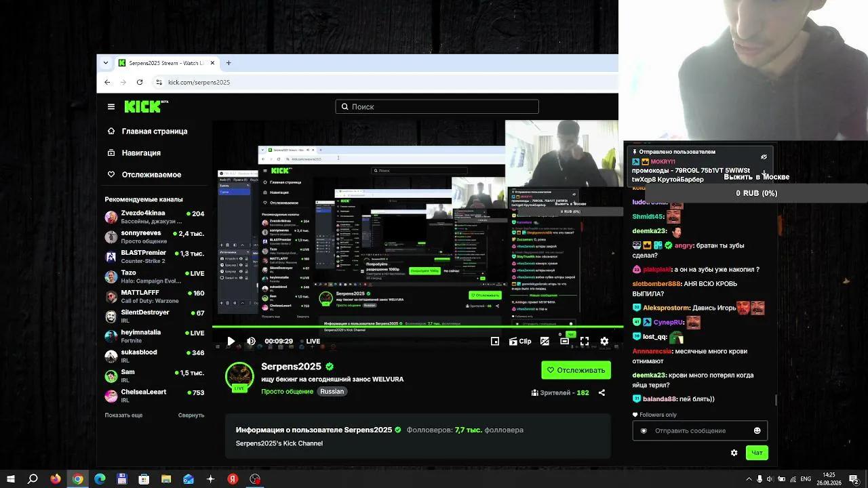Click the username slotbomber888 in chat
Viewport: 868px width, 488px height.
pos(656,284)
